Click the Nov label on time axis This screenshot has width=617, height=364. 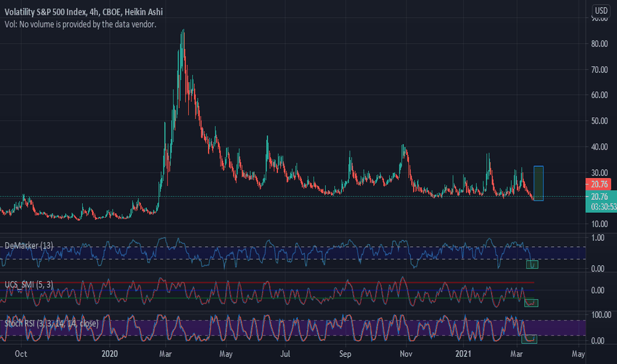click(406, 354)
